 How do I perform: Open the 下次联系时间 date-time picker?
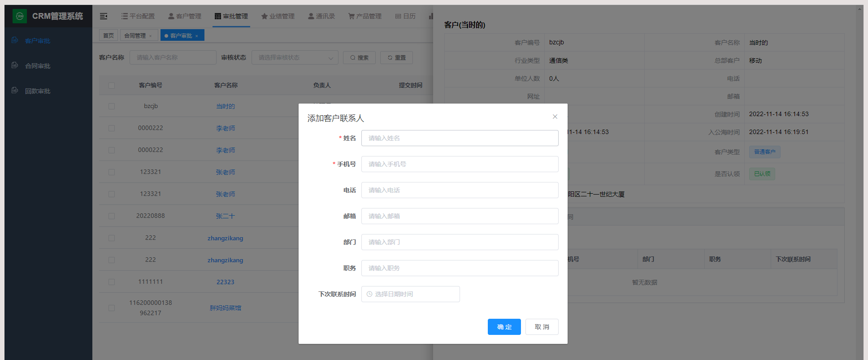(410, 294)
